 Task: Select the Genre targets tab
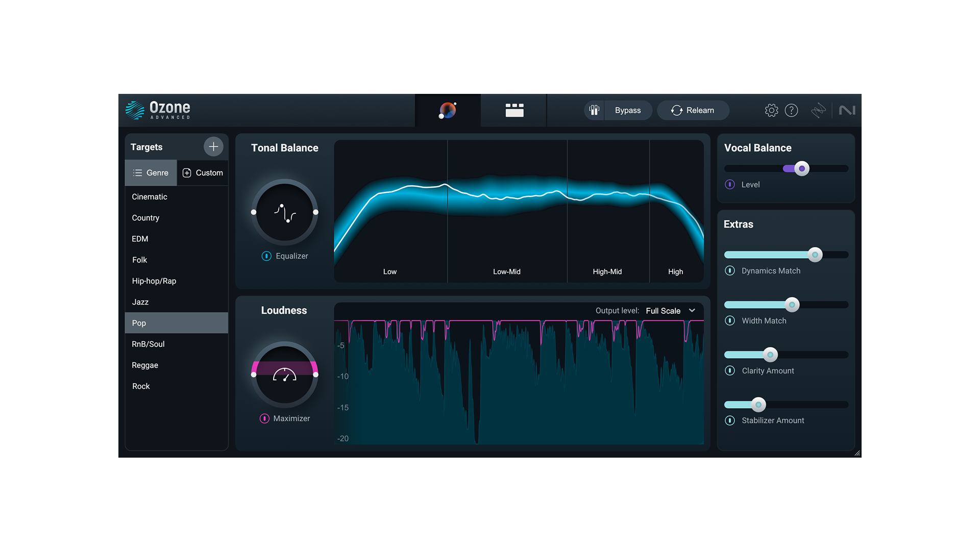pos(151,173)
